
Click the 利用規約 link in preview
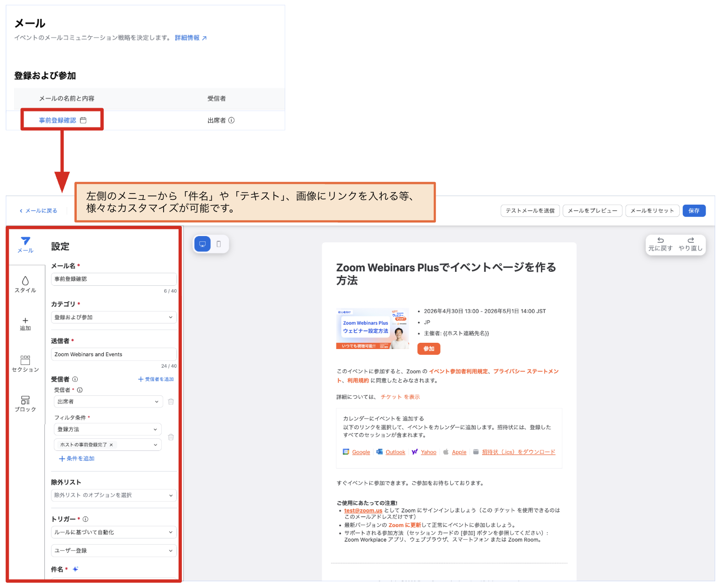pyautogui.click(x=358, y=380)
